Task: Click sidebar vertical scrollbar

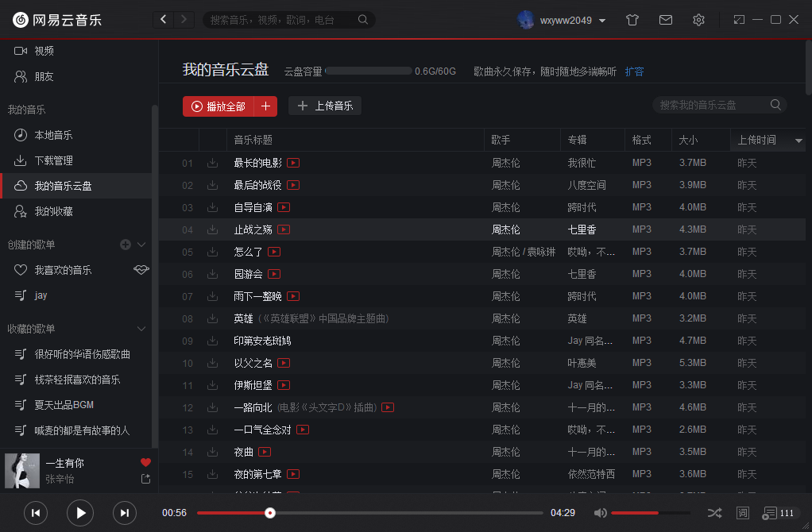Action: (154, 276)
